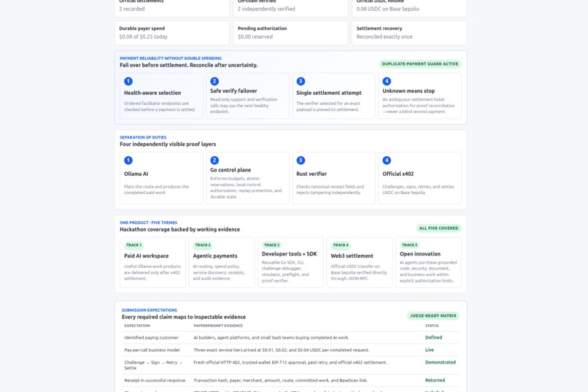Screen dimensions: 588x392
Task: Select the TRACK 3 pill badge
Action: [x=272, y=245]
